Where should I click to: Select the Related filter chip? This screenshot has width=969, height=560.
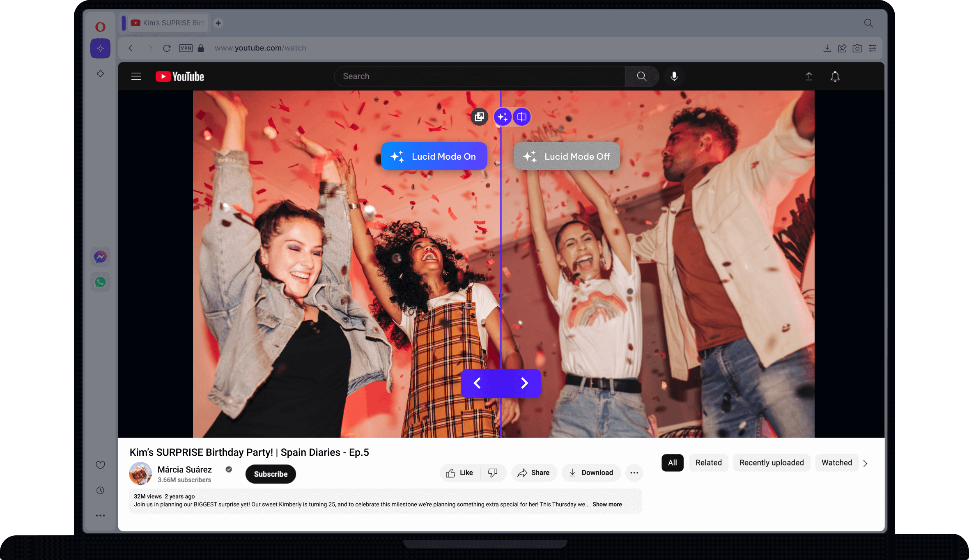(709, 463)
